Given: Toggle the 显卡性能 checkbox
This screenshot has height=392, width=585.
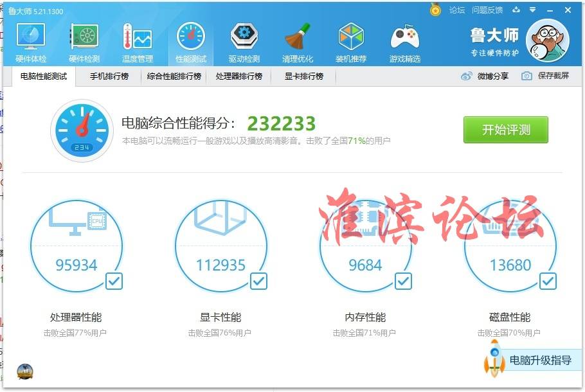Looking at the screenshot, I should click(x=258, y=281).
